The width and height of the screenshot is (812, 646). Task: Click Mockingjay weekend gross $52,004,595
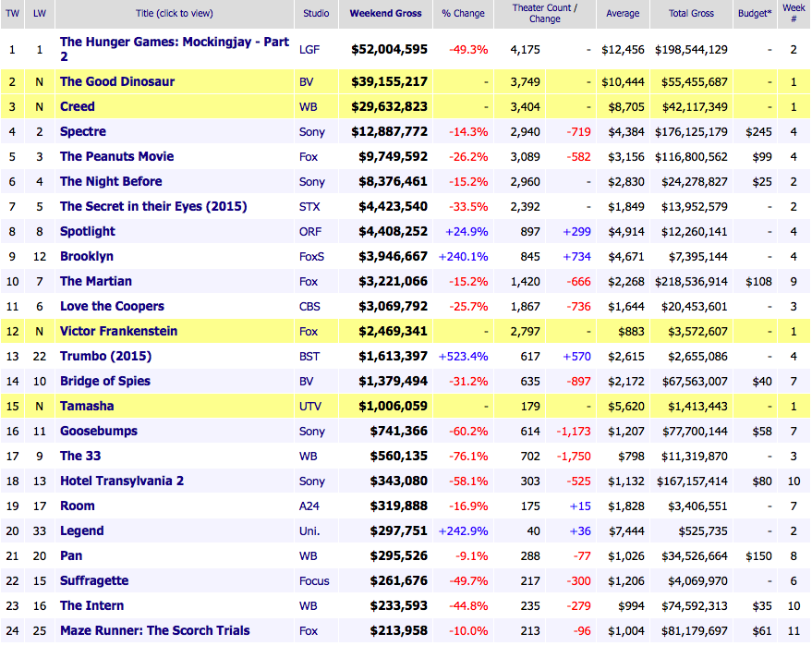click(x=389, y=50)
